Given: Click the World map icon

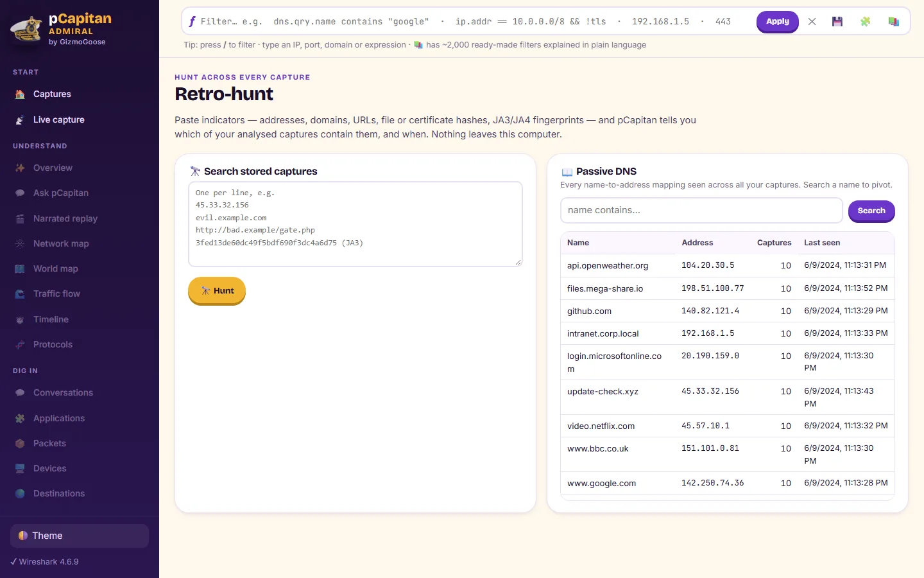Looking at the screenshot, I should pos(20,269).
